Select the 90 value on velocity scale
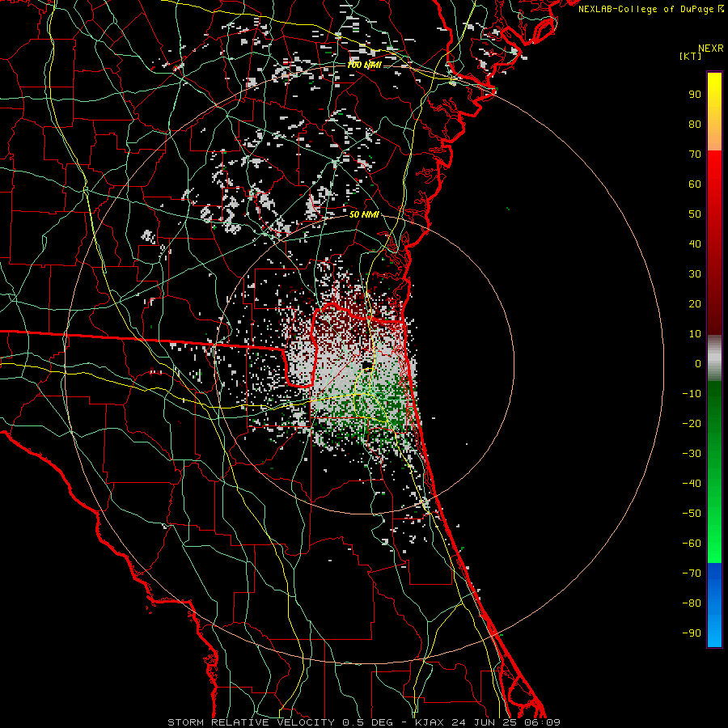The height and width of the screenshot is (728, 728). 695,95
